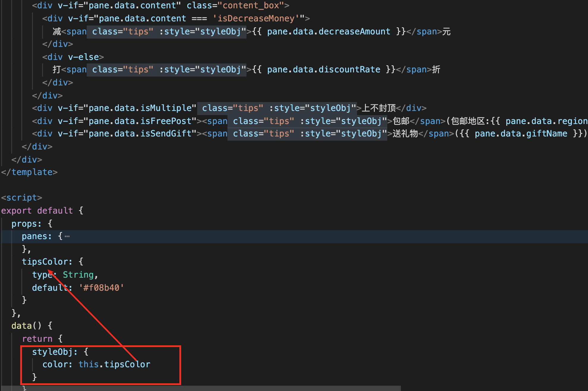Click the horizontal scrollbar at the bottom
This screenshot has width=588, height=391.
(x=200, y=388)
